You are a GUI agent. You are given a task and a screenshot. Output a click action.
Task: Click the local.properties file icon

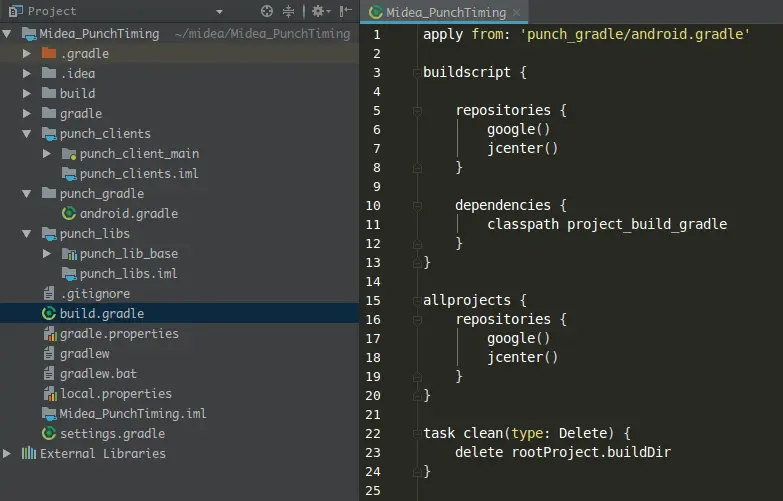coord(50,394)
